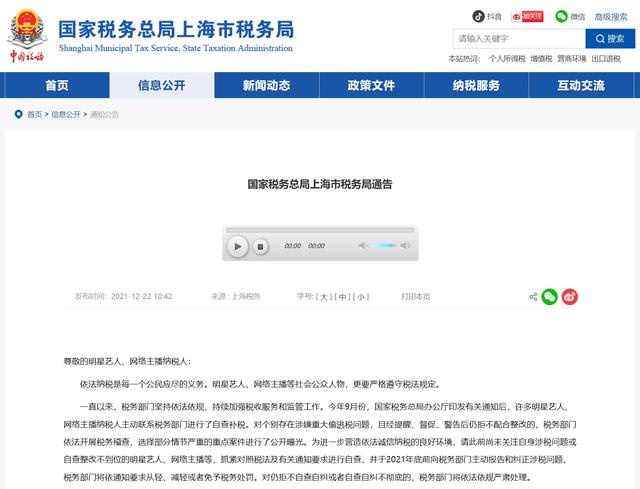Click the Weibo follow (加关注) icon
The height and width of the screenshot is (489, 640).
point(527,16)
